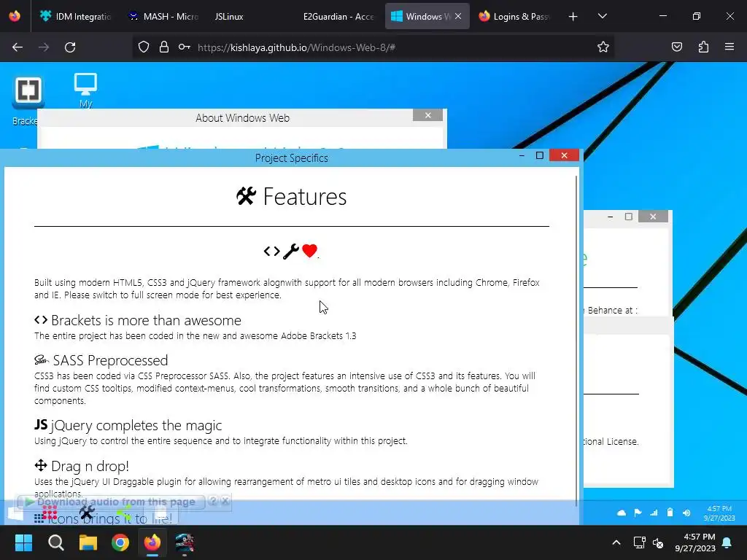
Task: Open Windows network status icon
Action: [639, 542]
